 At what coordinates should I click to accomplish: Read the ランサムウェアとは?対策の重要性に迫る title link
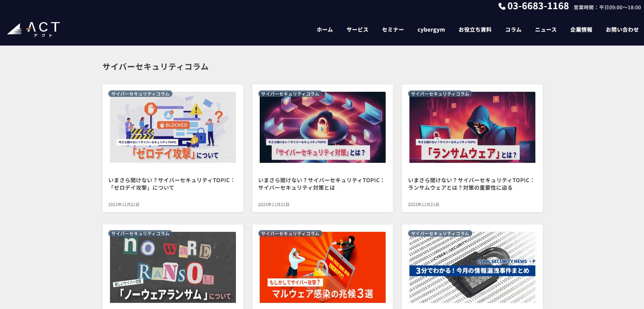(x=471, y=184)
